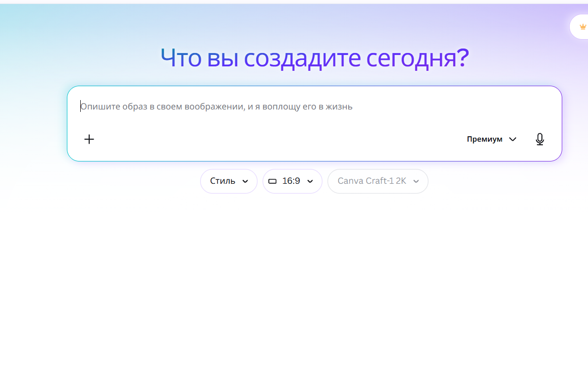Open the Премиум dropdown
The width and height of the screenshot is (588, 371).
tap(491, 139)
